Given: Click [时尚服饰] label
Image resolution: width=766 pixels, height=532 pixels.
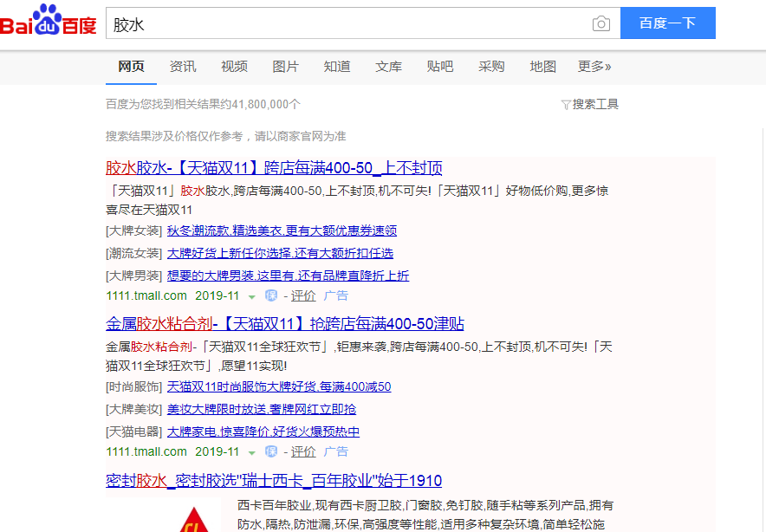Looking at the screenshot, I should coord(133,386).
